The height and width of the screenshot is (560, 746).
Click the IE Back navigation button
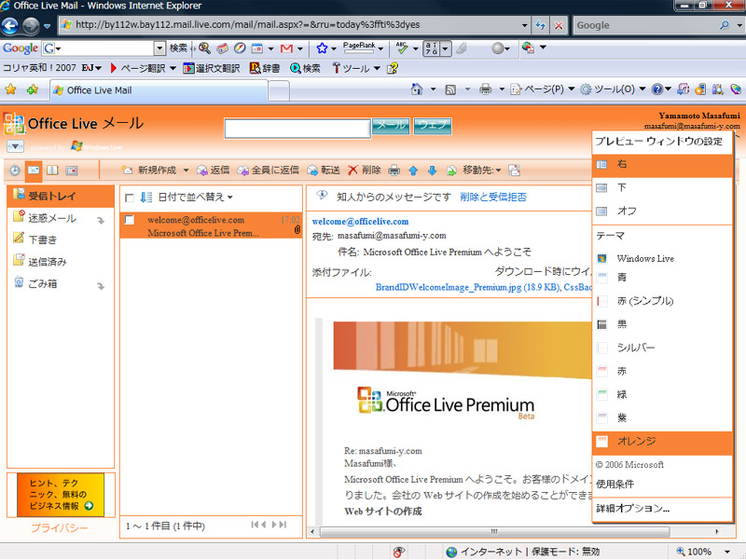(x=10, y=25)
